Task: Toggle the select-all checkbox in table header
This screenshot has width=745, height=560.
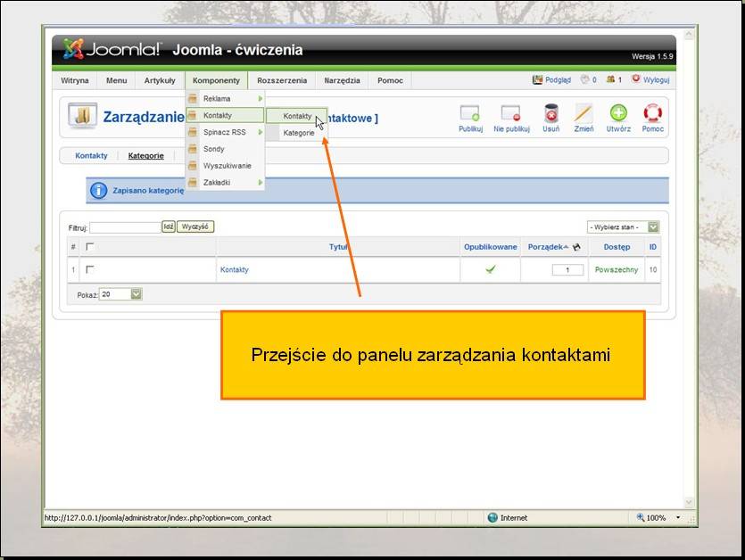Action: (90, 246)
